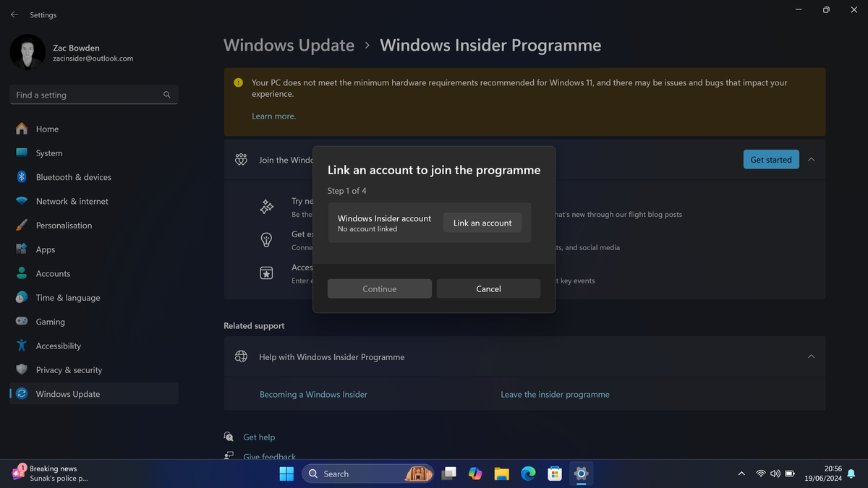Open Accessibility settings page
Screen dimensions: 868x488
pyautogui.click(x=94, y=346)
